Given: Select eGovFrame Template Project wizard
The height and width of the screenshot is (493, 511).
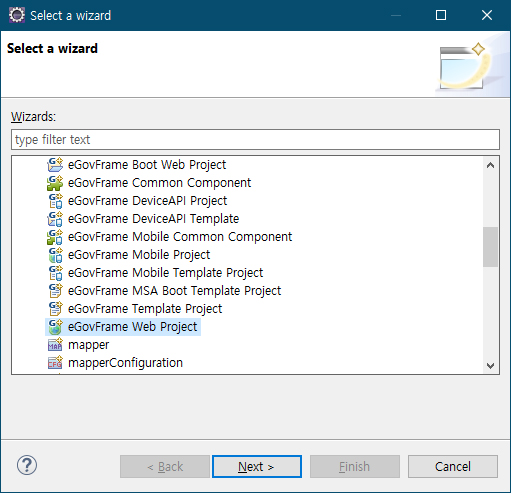Looking at the screenshot, I should (145, 309).
